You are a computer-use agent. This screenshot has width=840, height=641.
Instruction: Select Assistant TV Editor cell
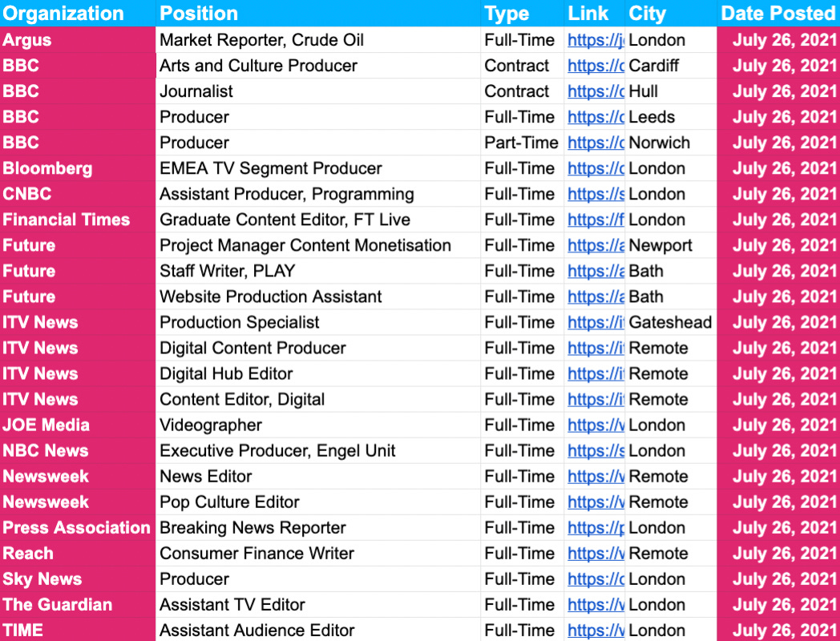[x=318, y=605]
